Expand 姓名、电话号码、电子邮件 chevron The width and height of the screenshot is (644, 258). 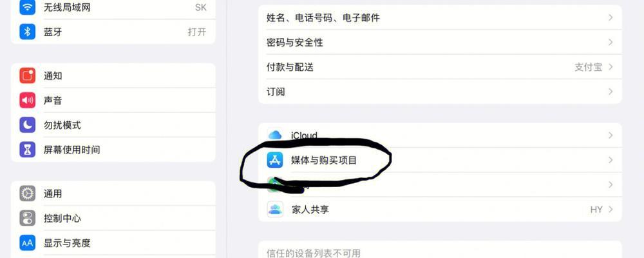coord(611,17)
